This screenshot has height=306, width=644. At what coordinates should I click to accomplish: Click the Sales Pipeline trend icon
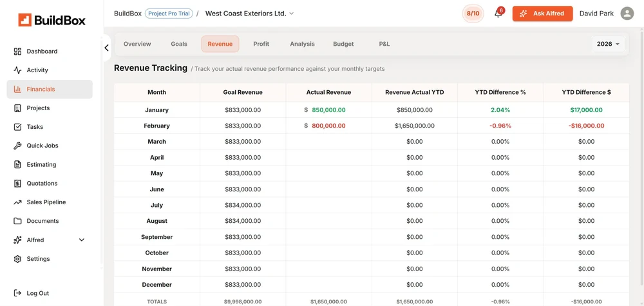click(x=17, y=202)
